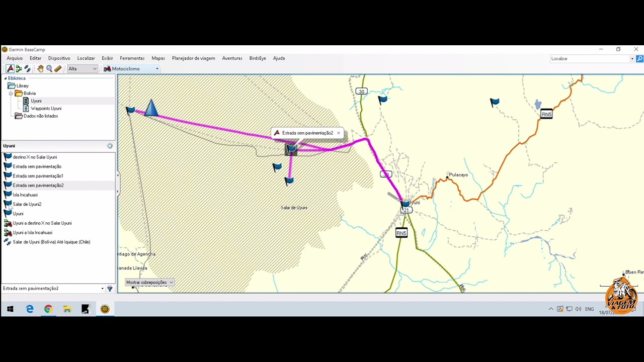Select the footprints track-draw tool in toolbar

click(x=28, y=69)
